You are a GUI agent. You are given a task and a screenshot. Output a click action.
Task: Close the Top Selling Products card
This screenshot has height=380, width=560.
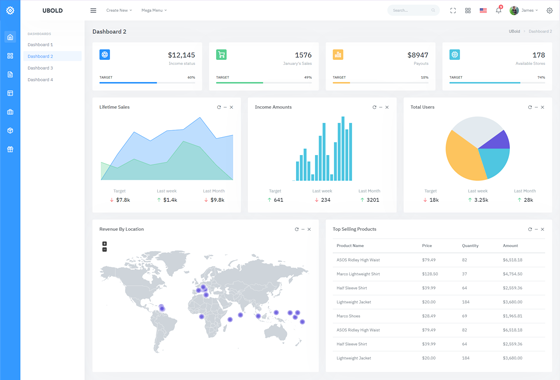[x=542, y=229]
